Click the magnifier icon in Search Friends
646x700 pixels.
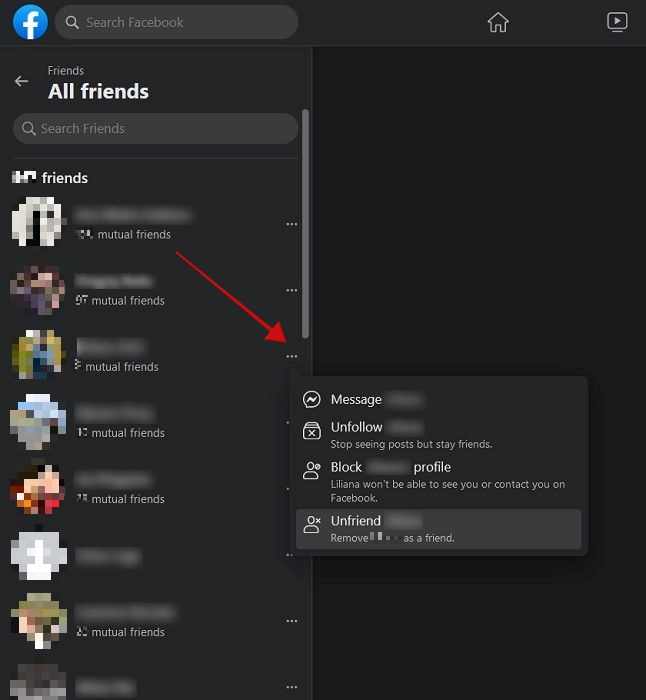pyautogui.click(x=29, y=129)
